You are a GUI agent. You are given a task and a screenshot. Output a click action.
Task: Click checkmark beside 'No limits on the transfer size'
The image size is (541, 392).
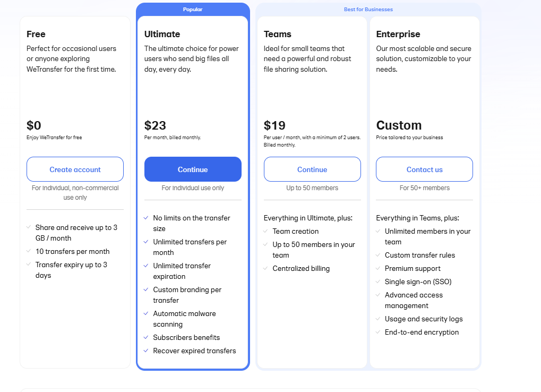[x=146, y=218]
